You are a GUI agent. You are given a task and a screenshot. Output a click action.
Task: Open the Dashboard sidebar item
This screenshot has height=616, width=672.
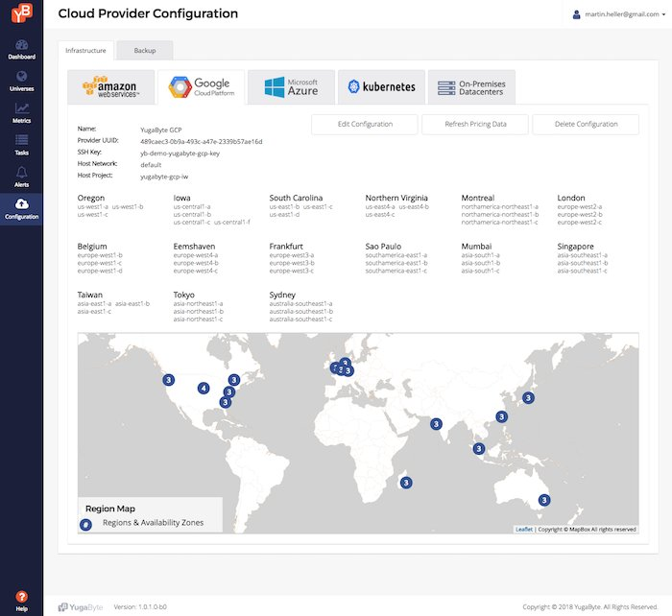[x=21, y=49]
